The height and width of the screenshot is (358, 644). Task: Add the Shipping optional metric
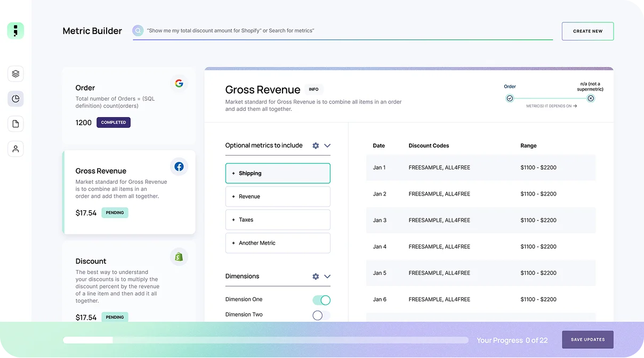point(278,173)
